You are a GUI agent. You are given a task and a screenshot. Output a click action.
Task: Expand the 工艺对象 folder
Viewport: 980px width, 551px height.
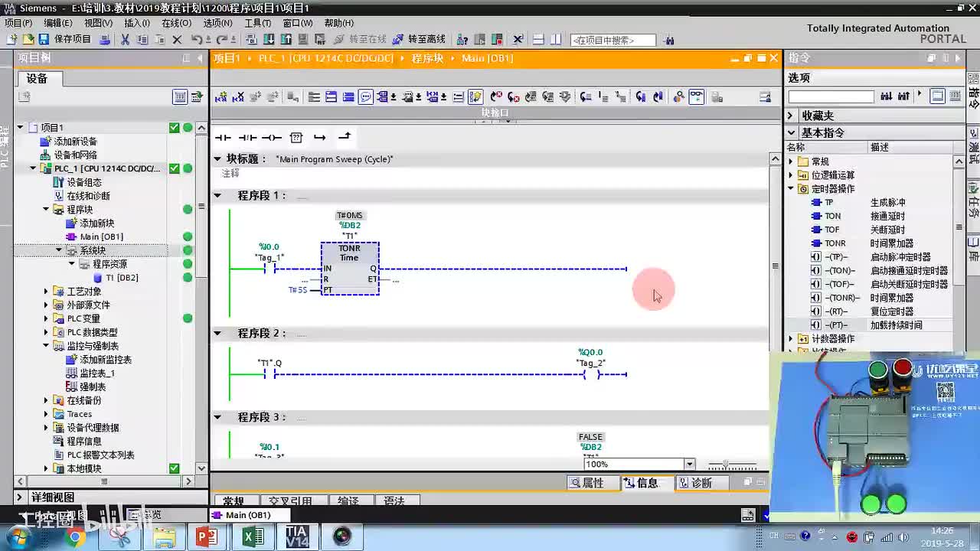[x=46, y=292]
